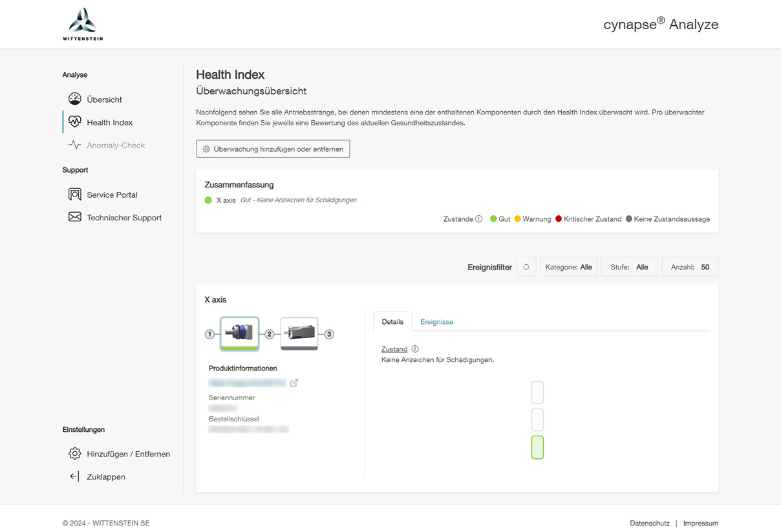Click the Seriennummer label
Screen dimensions: 781x532
[x=232, y=398]
